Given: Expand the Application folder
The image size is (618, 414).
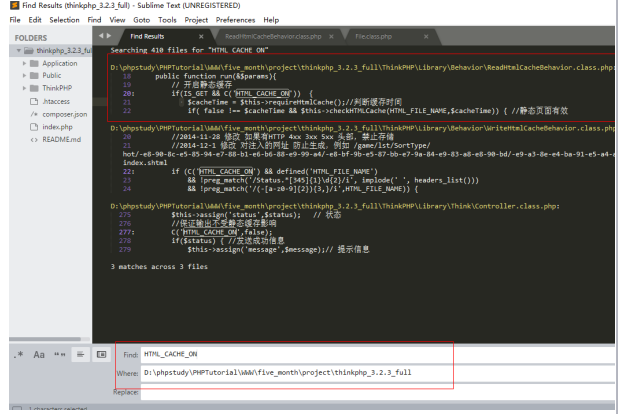Looking at the screenshot, I should coord(24,63).
